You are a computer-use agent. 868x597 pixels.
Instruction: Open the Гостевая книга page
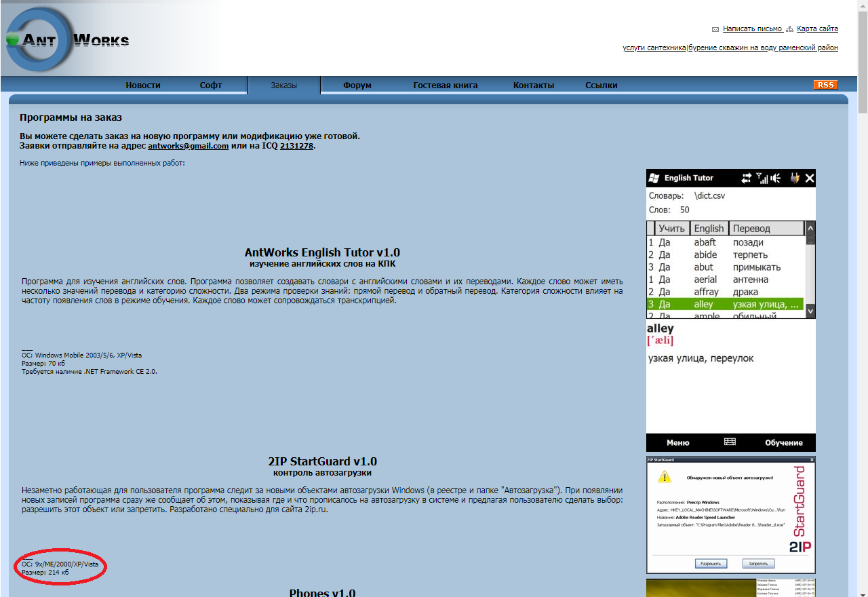click(x=446, y=85)
